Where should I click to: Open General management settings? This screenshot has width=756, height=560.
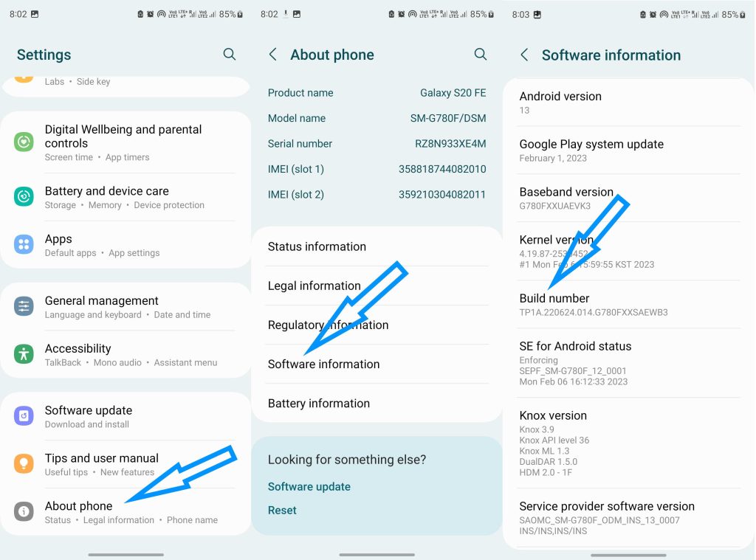point(126,307)
